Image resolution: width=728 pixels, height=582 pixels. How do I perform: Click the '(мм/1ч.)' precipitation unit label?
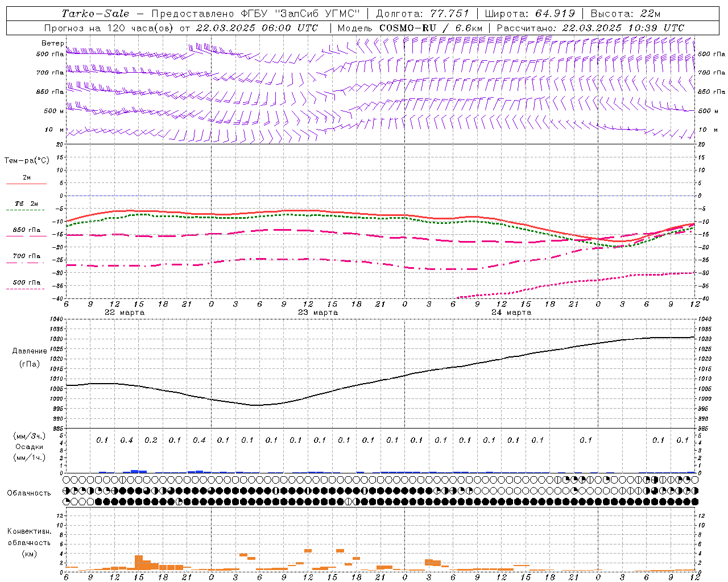[30, 458]
